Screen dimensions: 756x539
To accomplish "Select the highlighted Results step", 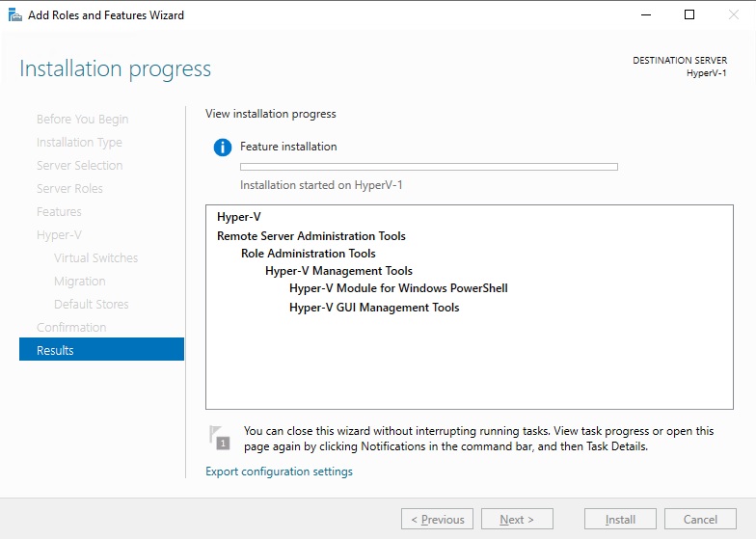I will 102,349.
